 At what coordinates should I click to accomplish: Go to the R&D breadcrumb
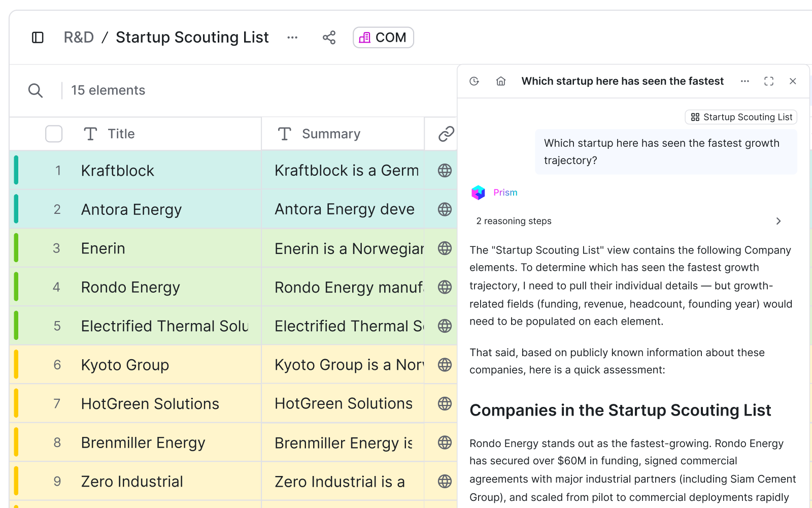click(79, 38)
